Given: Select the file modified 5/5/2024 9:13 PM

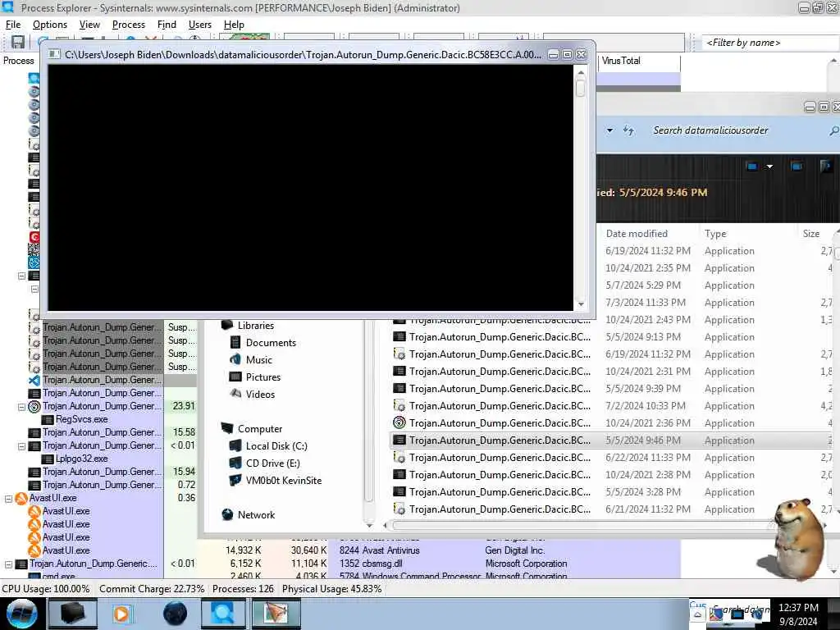Looking at the screenshot, I should point(610,337).
